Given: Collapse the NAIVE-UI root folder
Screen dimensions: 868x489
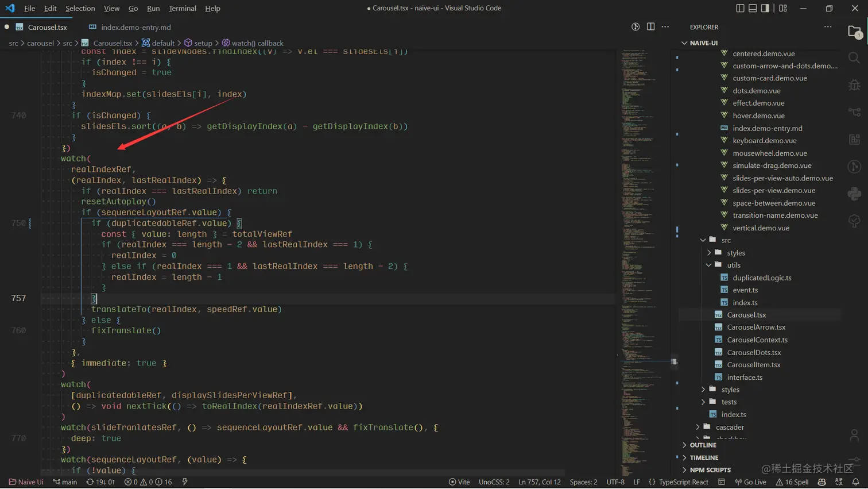Looking at the screenshot, I should (684, 43).
